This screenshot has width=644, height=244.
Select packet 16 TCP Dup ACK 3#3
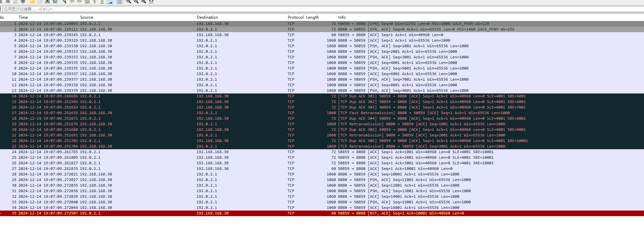[x=322, y=107]
